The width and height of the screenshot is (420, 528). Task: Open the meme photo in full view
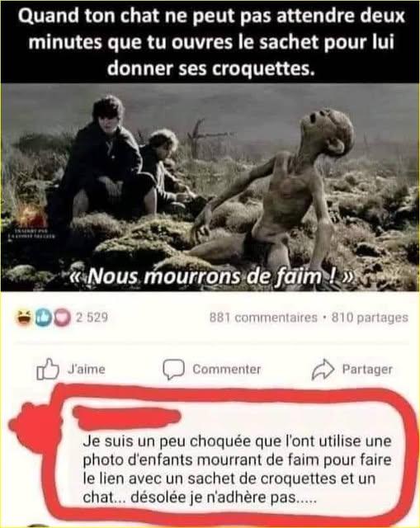(210, 187)
